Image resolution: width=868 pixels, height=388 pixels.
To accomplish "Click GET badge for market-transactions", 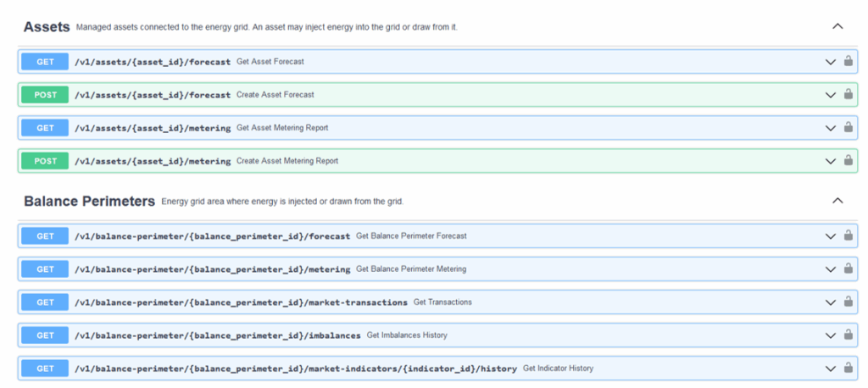I will pos(45,302).
